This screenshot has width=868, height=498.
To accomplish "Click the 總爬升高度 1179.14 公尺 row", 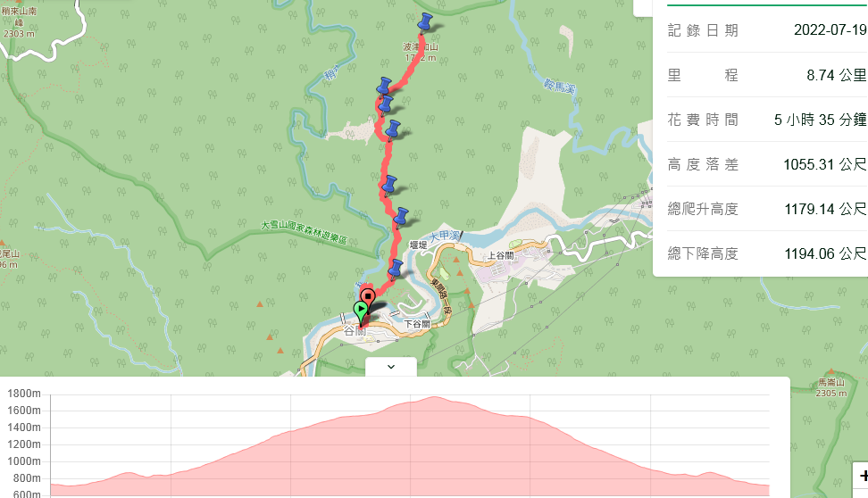I will point(767,209).
